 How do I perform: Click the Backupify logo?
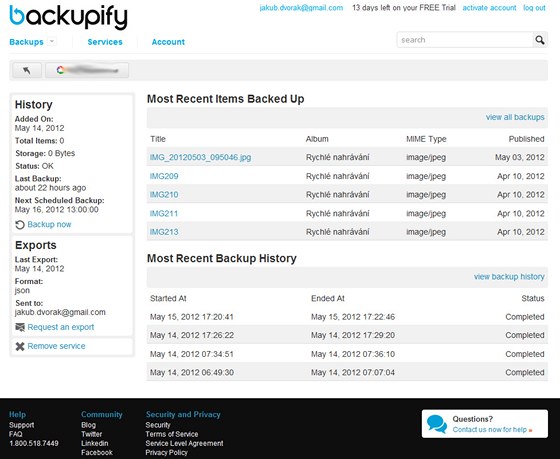coord(68,17)
